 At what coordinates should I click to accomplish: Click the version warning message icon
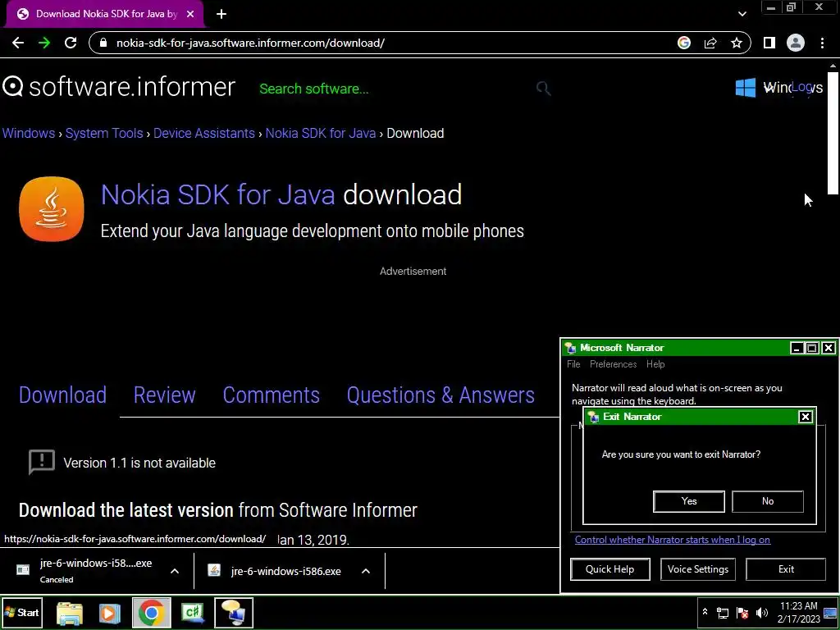tap(41, 463)
